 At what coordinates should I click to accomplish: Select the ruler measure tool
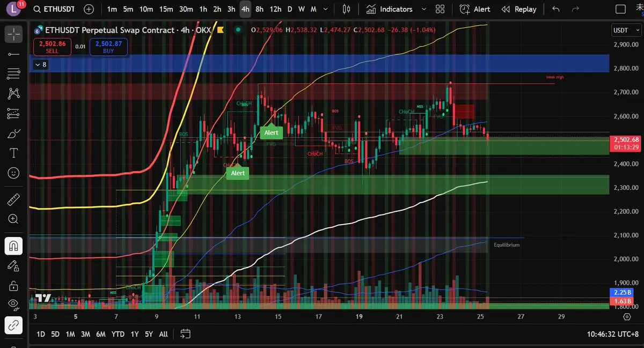(13, 200)
